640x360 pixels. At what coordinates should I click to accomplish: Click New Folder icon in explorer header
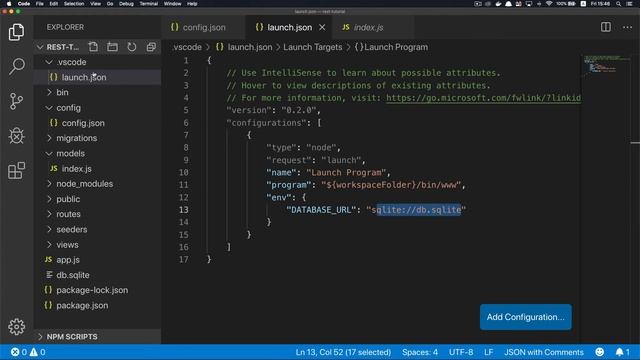click(112, 47)
